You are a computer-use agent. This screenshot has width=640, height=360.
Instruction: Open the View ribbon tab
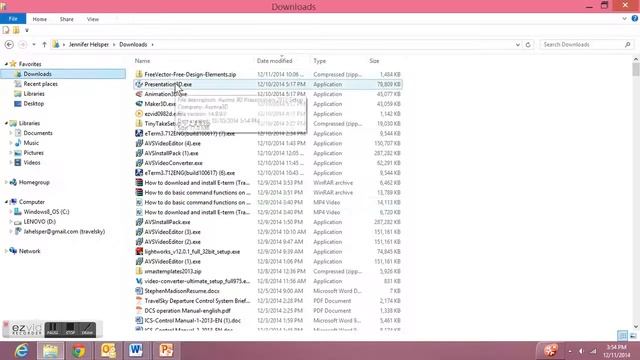93,19
